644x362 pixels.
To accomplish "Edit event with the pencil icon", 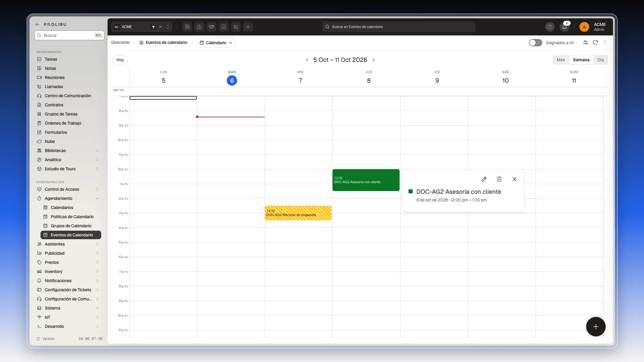I will pyautogui.click(x=484, y=179).
